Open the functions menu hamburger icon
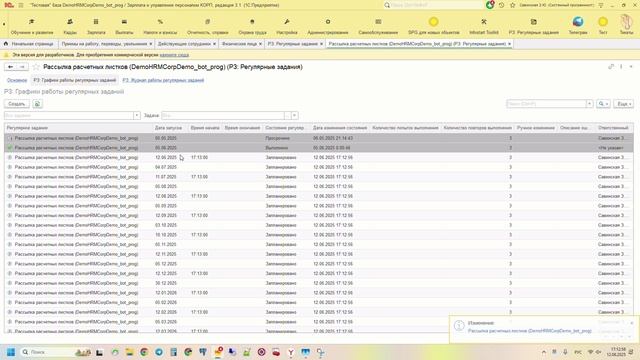The width and height of the screenshot is (640, 360). click(x=21, y=5)
